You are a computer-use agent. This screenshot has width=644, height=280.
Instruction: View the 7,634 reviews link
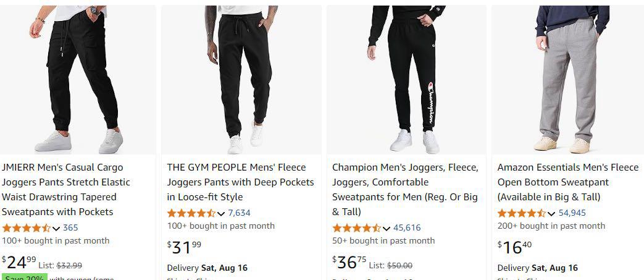point(239,213)
